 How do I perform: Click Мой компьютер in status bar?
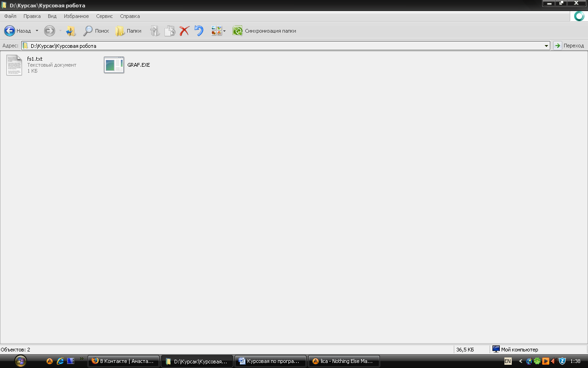515,350
